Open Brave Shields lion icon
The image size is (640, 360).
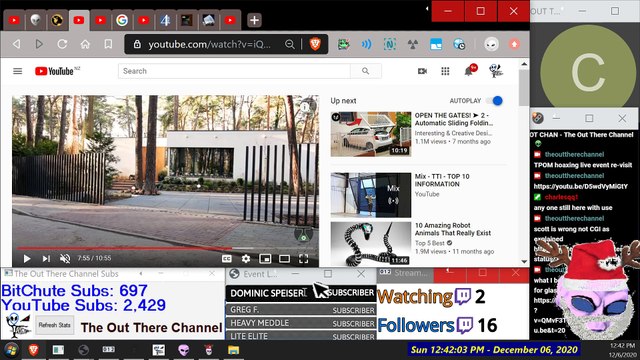(x=315, y=44)
